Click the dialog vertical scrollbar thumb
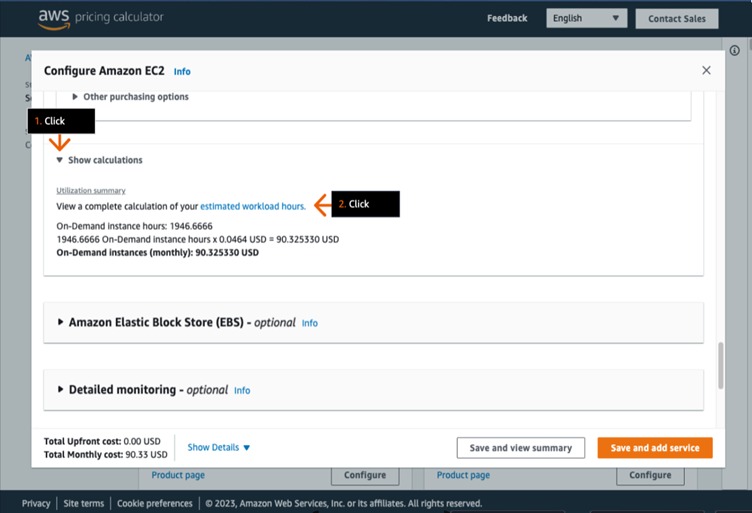 (720, 367)
